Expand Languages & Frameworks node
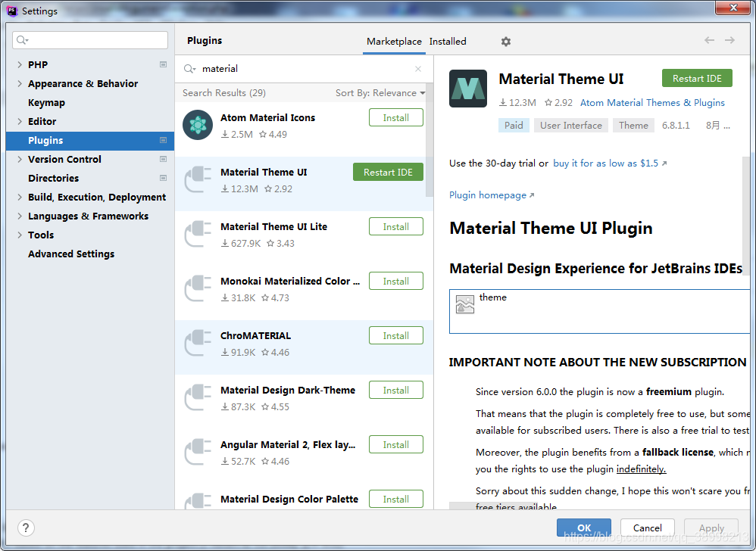 click(x=20, y=216)
